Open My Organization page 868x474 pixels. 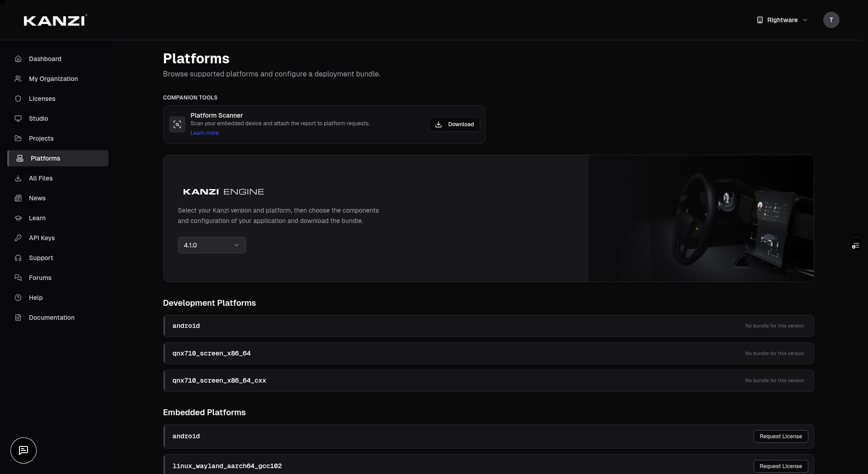click(x=58, y=79)
